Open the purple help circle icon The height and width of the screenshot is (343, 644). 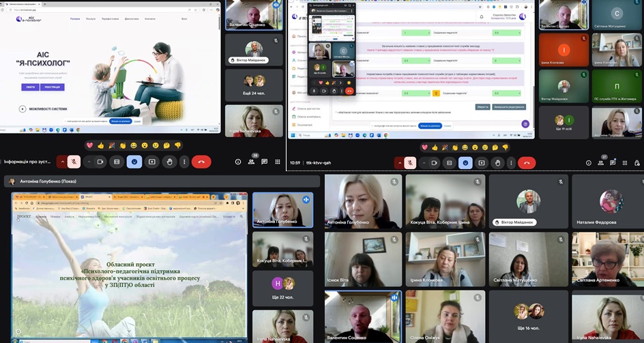(x=525, y=123)
